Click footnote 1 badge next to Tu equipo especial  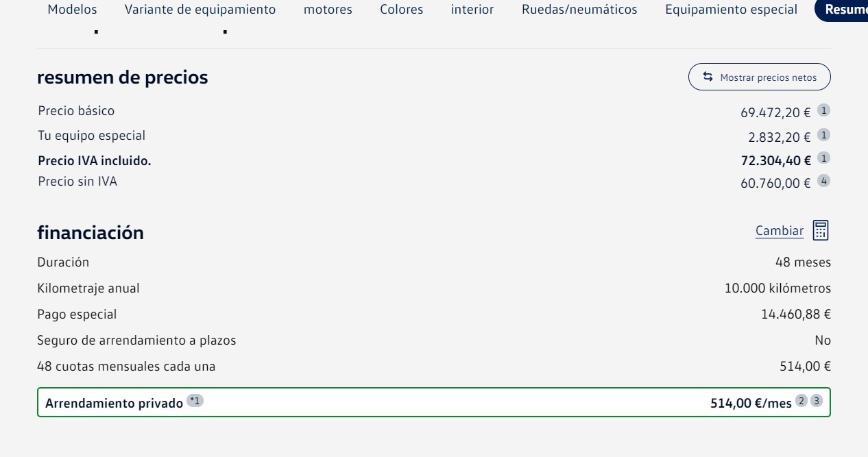(824, 135)
